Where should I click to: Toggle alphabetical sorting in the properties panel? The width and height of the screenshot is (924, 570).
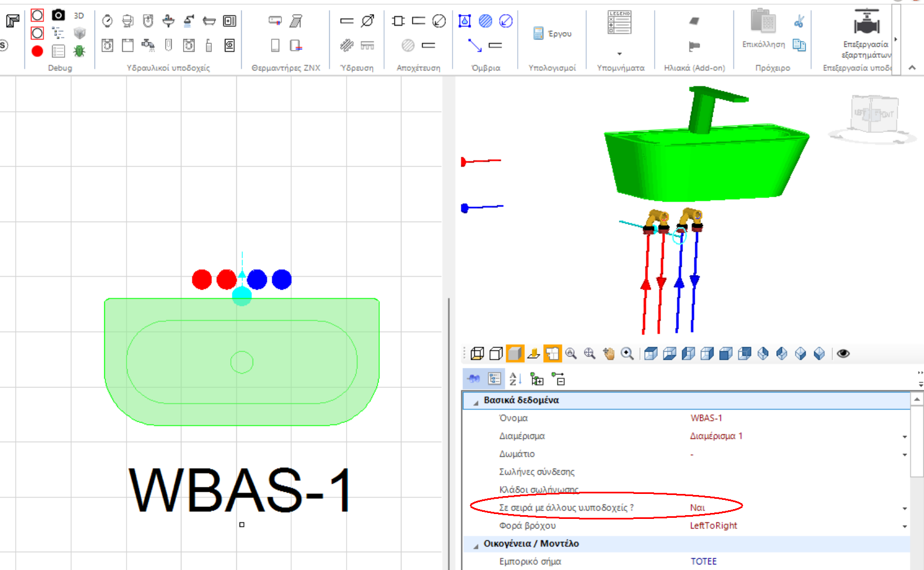coord(514,380)
